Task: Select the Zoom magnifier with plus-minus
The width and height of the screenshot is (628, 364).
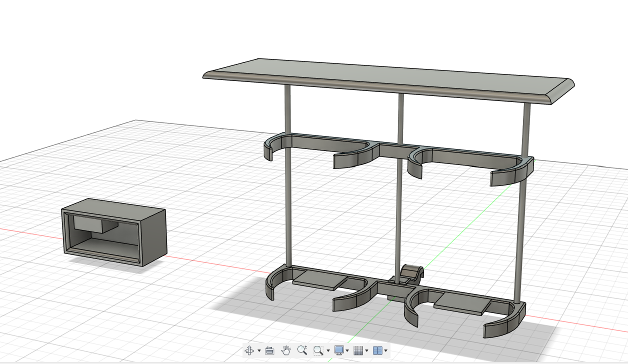Action: click(302, 350)
